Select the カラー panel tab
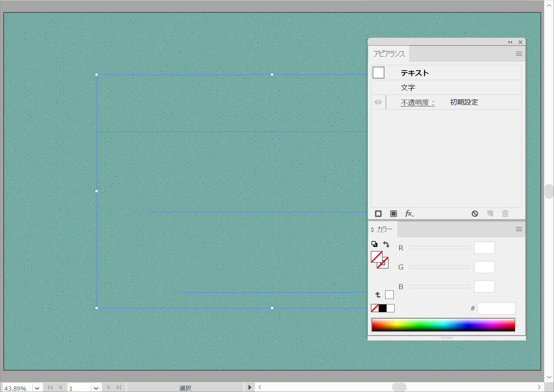This screenshot has width=554, height=392. (x=384, y=229)
